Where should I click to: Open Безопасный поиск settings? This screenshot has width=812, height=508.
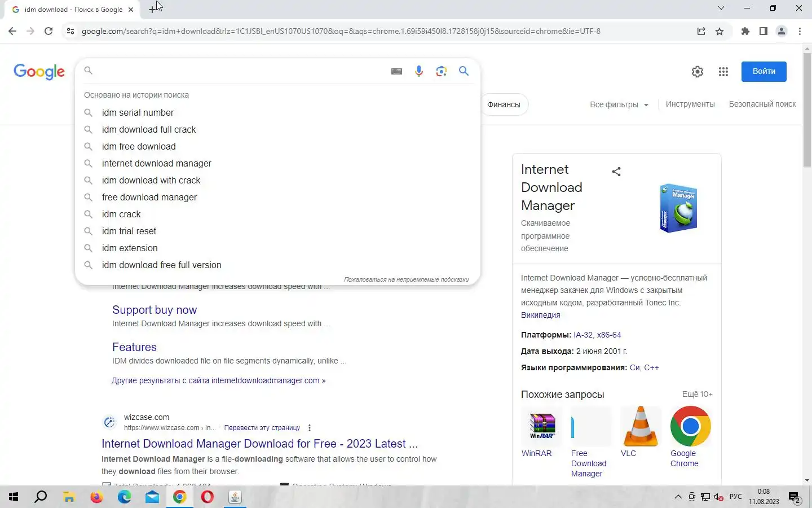click(762, 104)
